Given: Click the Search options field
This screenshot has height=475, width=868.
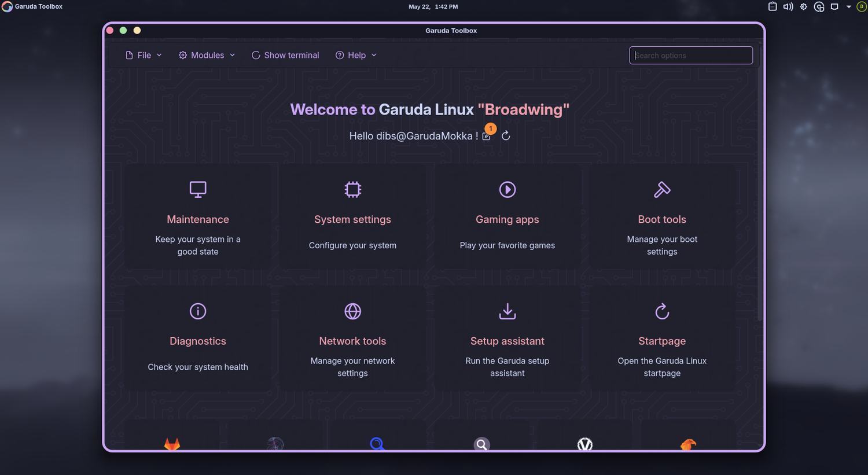Looking at the screenshot, I should [691, 55].
